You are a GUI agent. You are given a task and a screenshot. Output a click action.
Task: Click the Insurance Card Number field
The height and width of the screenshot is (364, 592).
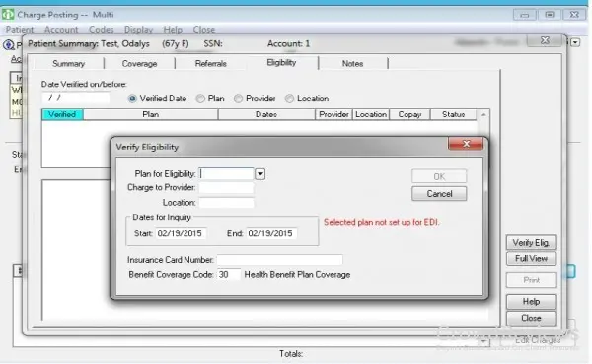click(x=280, y=260)
